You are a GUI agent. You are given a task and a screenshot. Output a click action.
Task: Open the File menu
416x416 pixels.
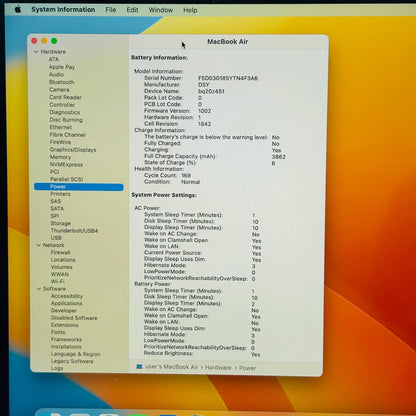click(111, 10)
